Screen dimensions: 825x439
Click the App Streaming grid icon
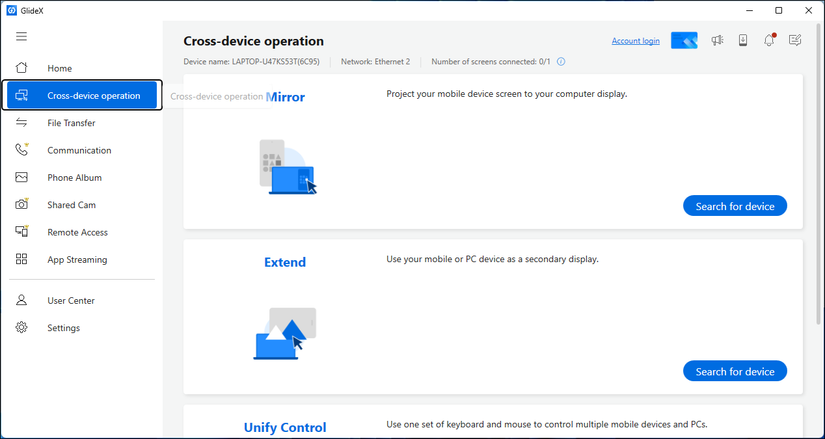pyautogui.click(x=21, y=259)
